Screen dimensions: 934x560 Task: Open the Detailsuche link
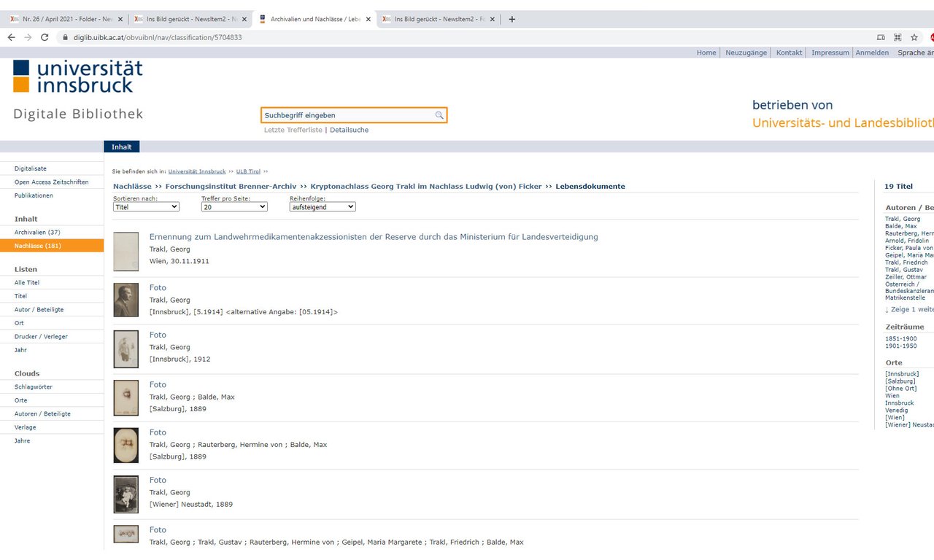pos(349,130)
